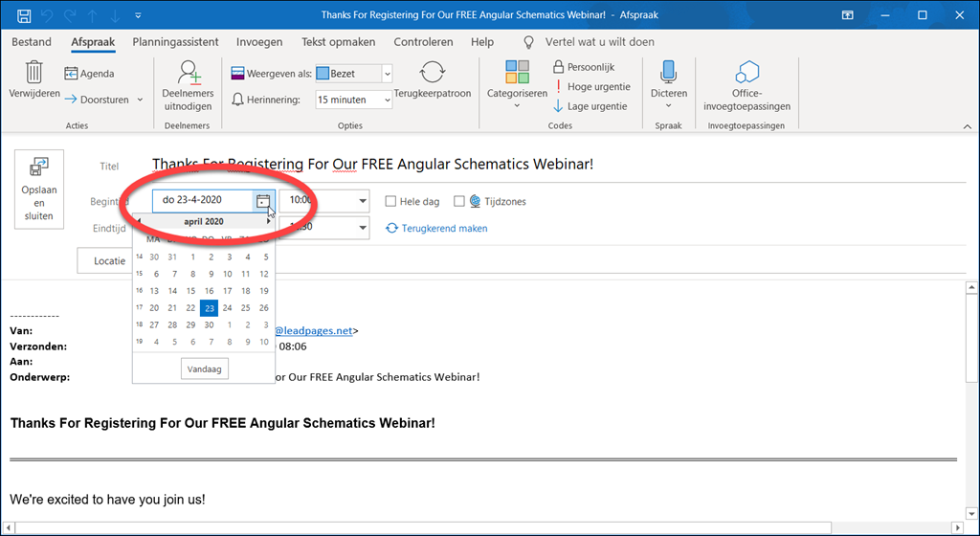The height and width of the screenshot is (536, 980).
Task: Click Terugkeerpatroon recurrence icon
Action: pos(432,73)
